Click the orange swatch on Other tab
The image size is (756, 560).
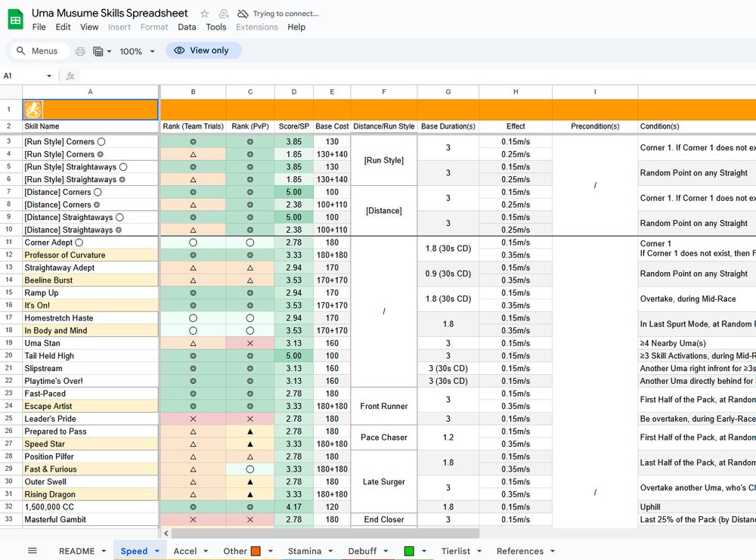pos(256,551)
